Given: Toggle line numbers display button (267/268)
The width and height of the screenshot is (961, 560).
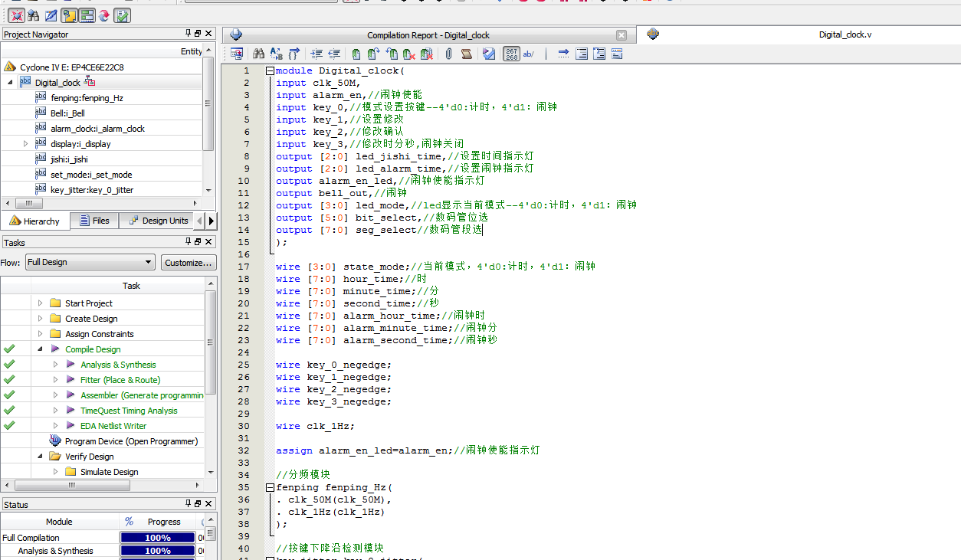Looking at the screenshot, I should coord(511,54).
